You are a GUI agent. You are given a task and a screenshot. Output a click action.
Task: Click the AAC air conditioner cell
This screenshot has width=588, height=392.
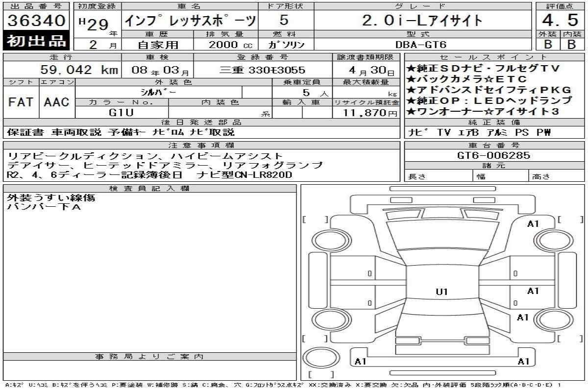57,102
